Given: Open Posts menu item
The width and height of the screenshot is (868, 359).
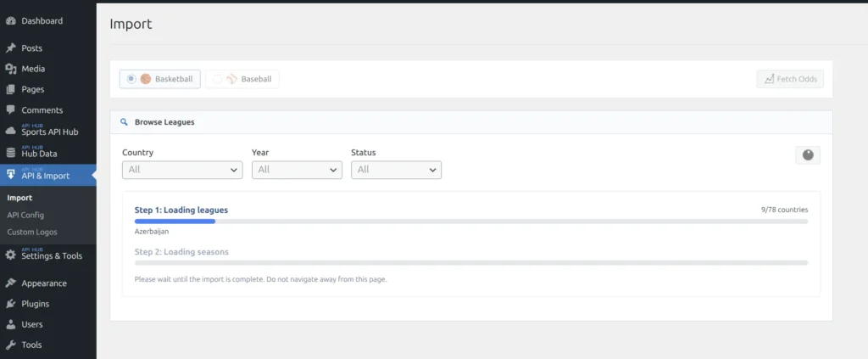Looking at the screenshot, I should click(48, 48).
